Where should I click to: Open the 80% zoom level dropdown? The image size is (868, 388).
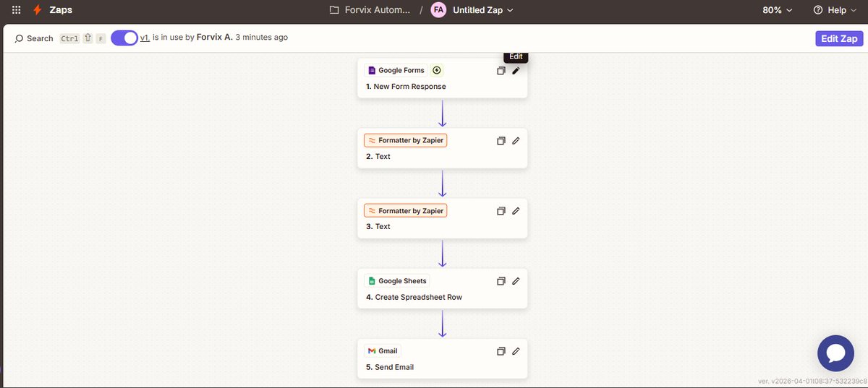778,10
